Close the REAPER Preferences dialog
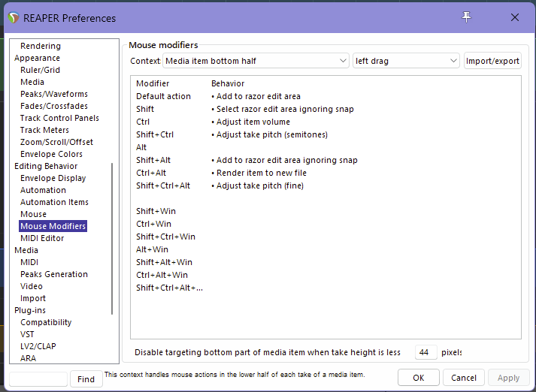536x392 pixels. [x=515, y=17]
